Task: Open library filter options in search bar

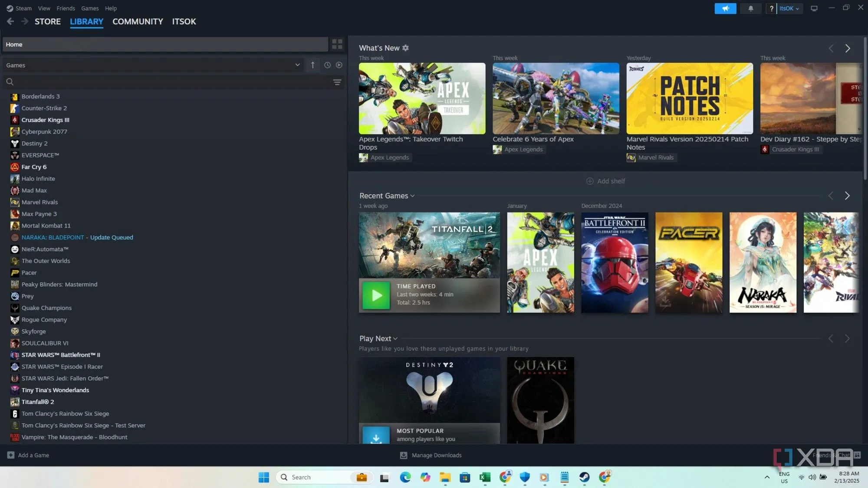Action: (337, 82)
